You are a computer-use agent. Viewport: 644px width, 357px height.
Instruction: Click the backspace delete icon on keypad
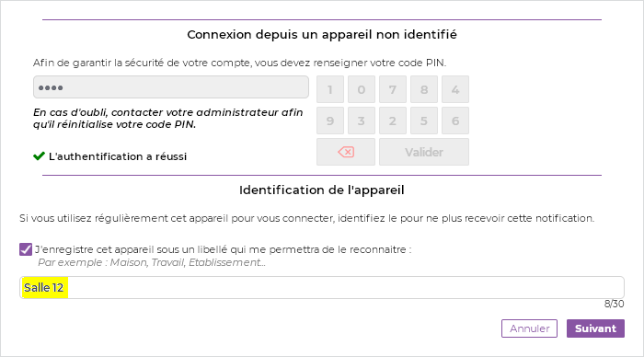coord(346,152)
